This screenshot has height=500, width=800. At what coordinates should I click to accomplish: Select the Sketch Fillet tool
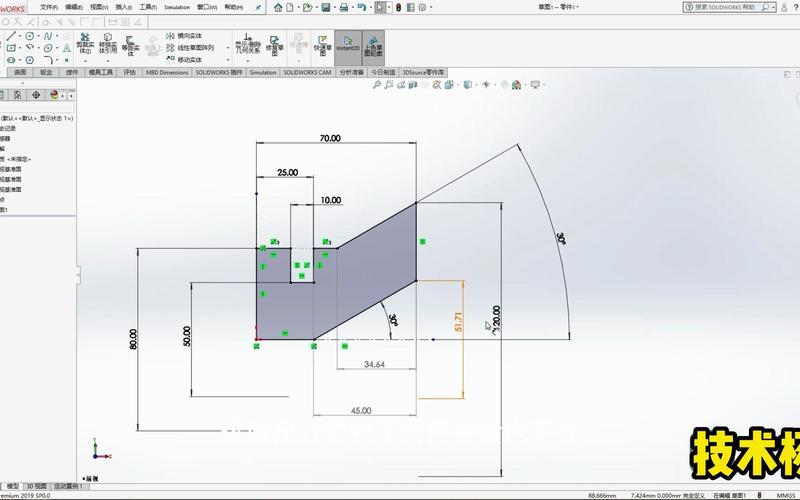[48, 60]
